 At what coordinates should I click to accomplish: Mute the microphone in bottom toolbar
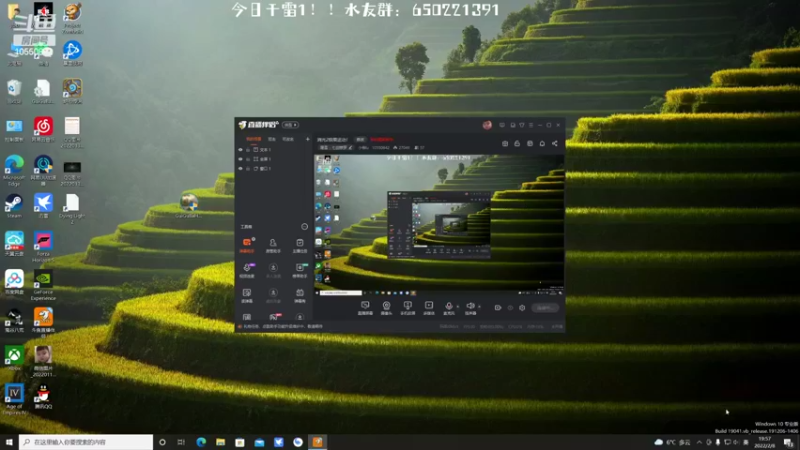(448, 308)
